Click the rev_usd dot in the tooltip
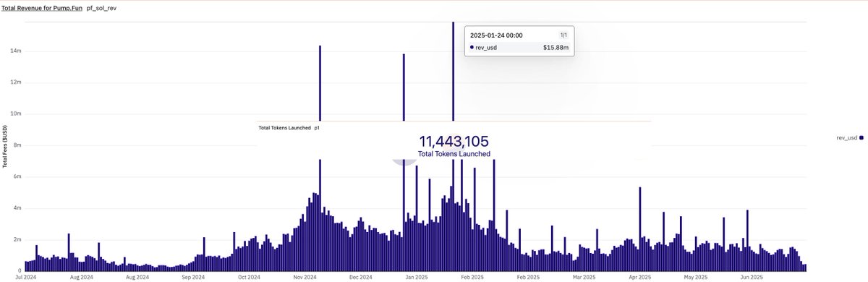 472,48
